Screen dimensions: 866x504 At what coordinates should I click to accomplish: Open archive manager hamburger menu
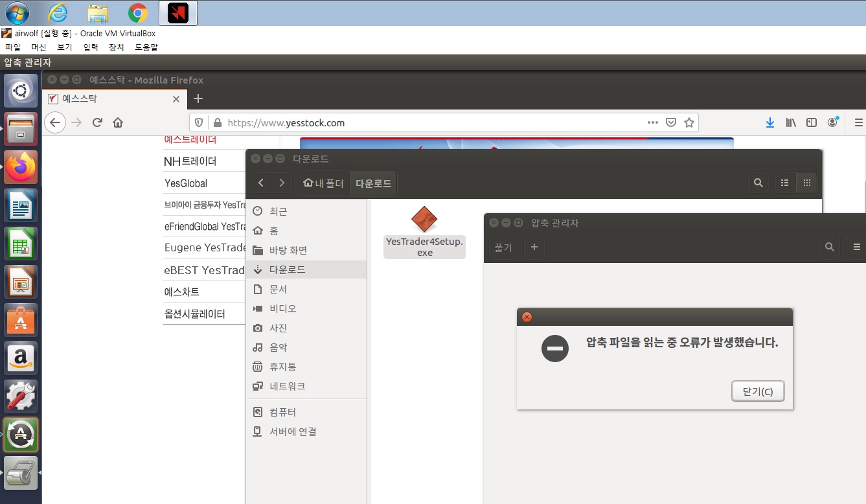click(x=856, y=247)
